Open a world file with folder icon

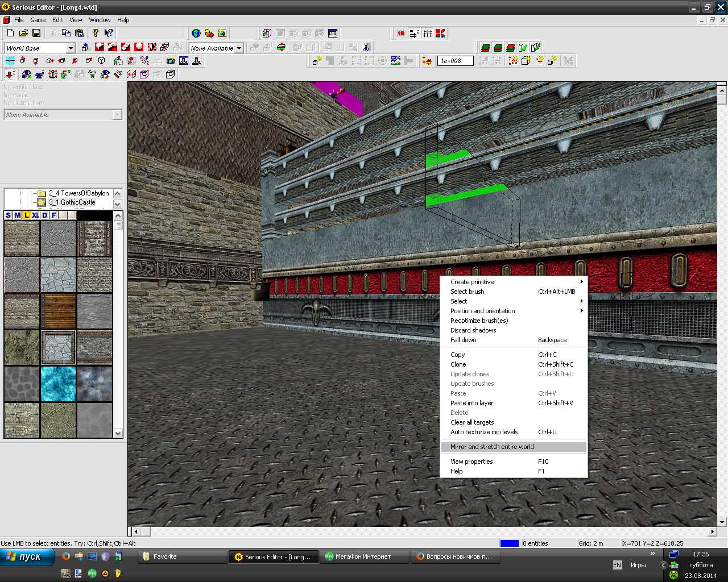point(23,34)
